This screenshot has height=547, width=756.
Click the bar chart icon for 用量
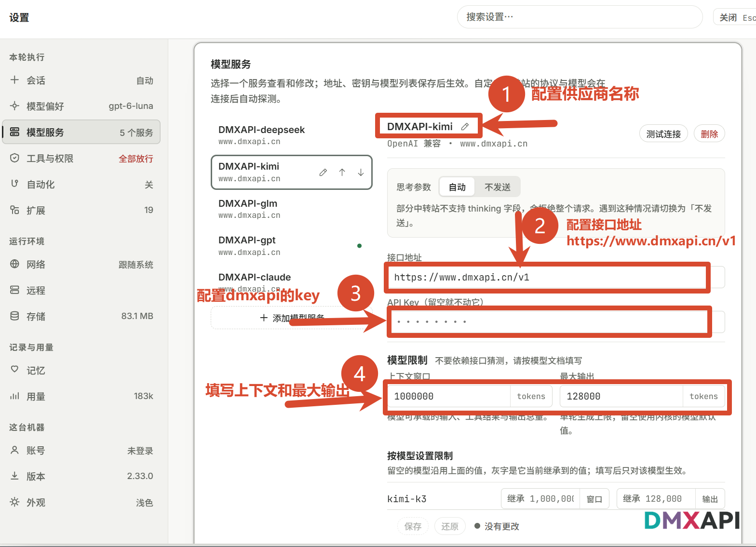(15, 396)
